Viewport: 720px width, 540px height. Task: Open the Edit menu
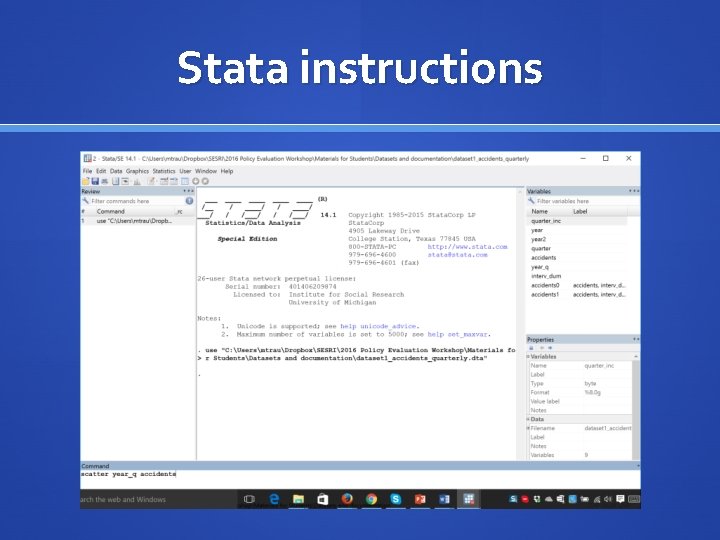[101, 171]
